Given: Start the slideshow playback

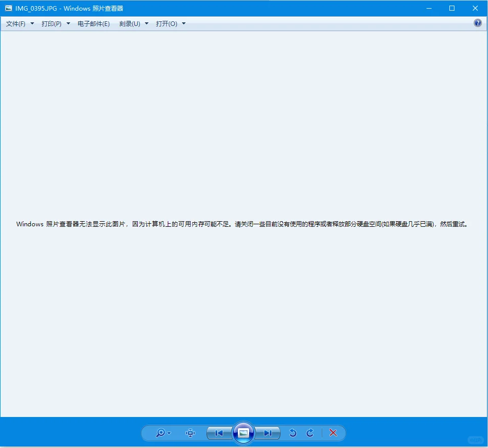Looking at the screenshot, I should click(x=243, y=433).
